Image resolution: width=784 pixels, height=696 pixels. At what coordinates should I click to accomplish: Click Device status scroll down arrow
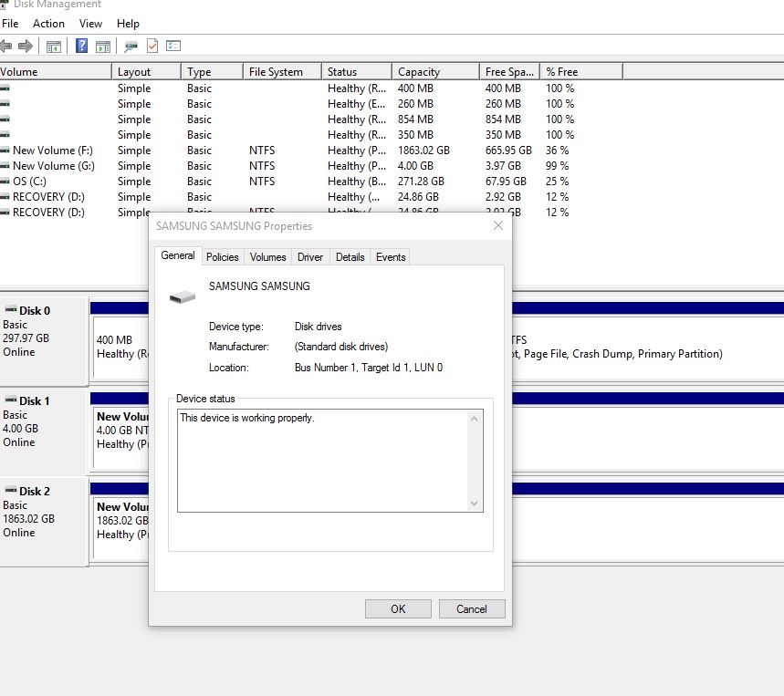pos(474,504)
